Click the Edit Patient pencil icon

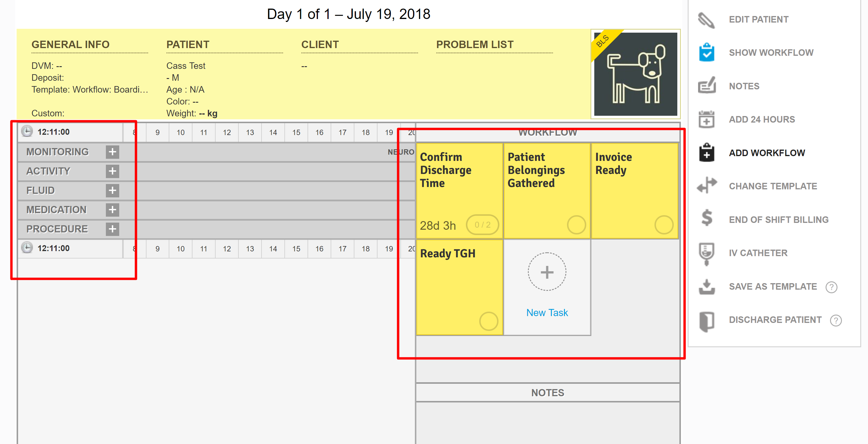pos(706,20)
